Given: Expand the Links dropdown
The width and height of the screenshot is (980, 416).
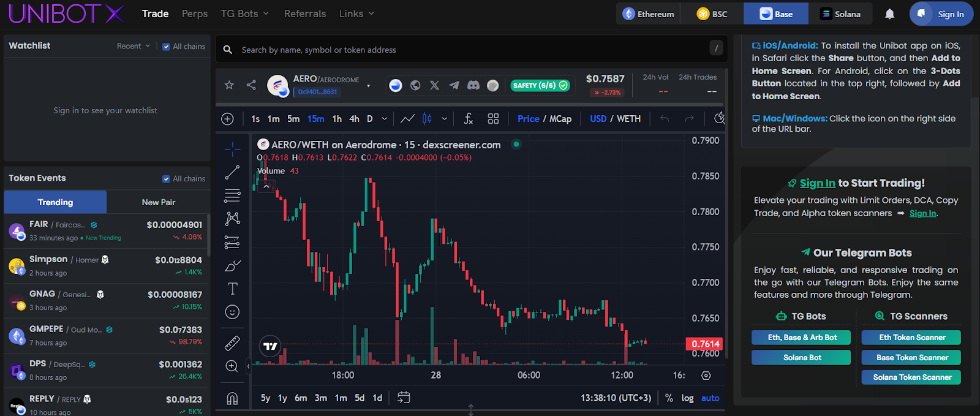Looking at the screenshot, I should (357, 13).
